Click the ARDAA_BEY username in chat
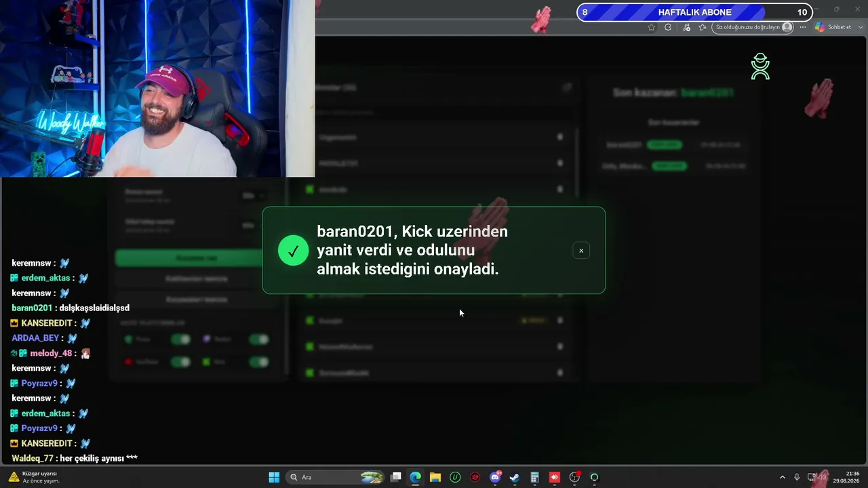This screenshot has width=868, height=488. pos(35,338)
